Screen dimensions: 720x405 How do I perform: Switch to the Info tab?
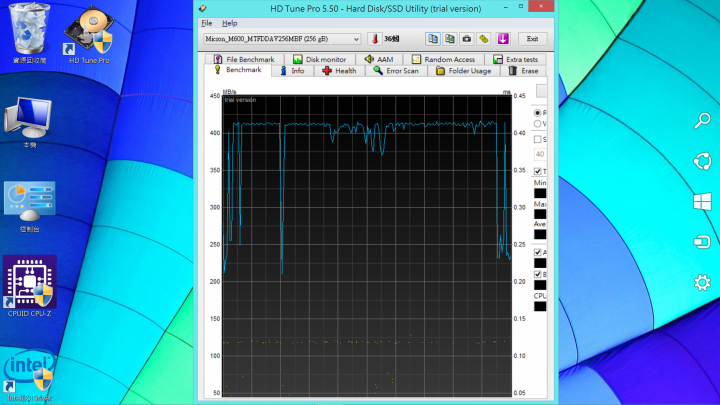coord(292,71)
